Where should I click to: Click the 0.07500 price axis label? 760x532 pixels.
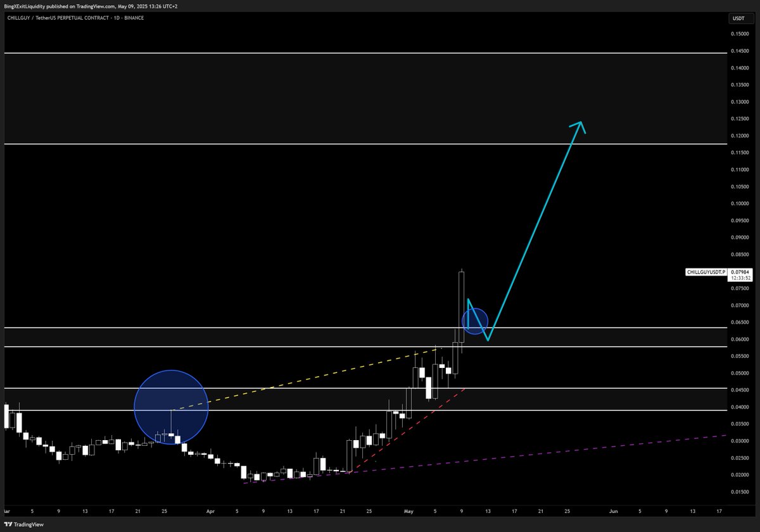(x=739, y=289)
